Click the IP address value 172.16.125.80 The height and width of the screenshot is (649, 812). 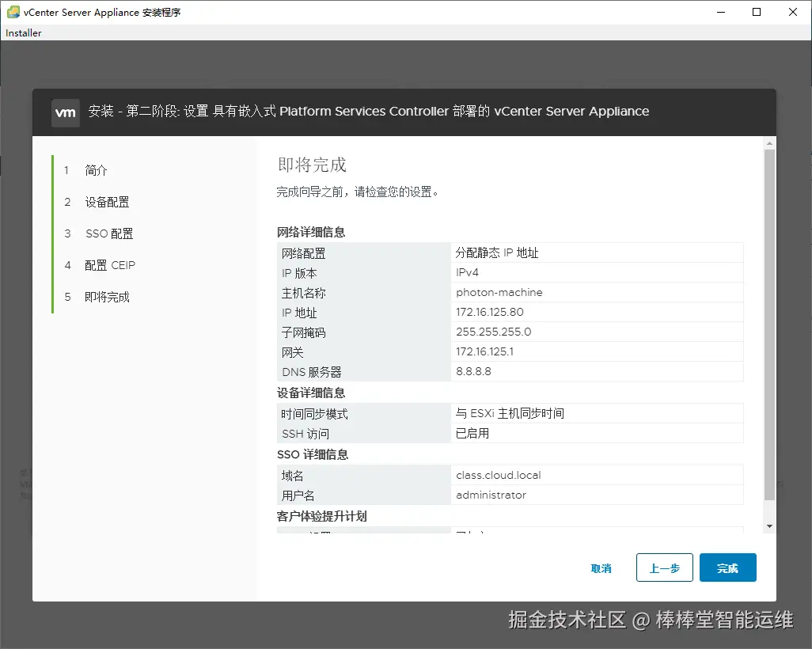pos(489,312)
